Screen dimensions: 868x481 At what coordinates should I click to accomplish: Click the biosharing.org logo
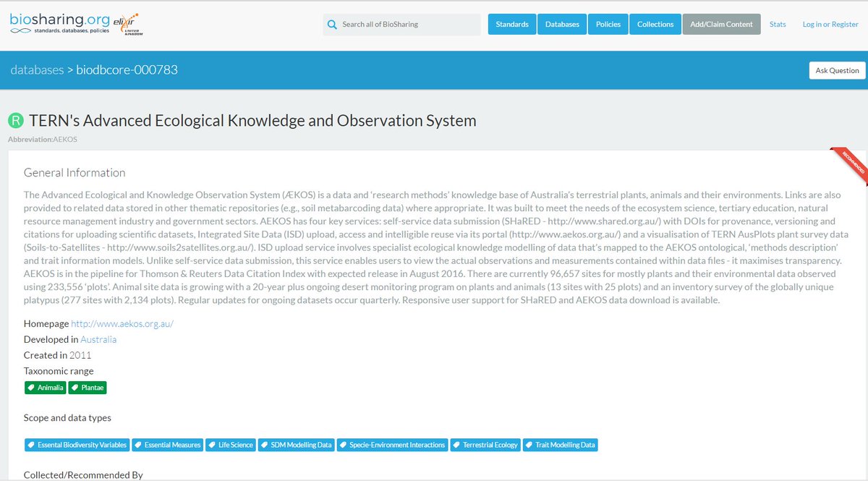pos(60,24)
